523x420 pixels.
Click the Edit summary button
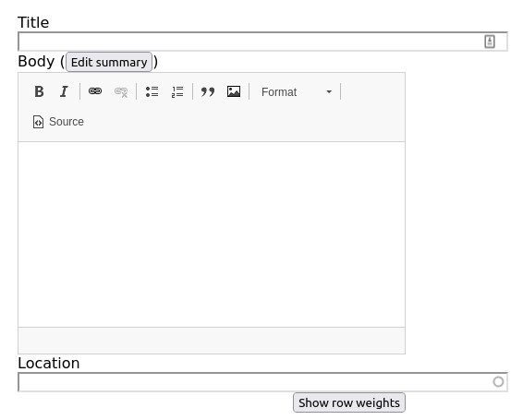[x=109, y=62]
